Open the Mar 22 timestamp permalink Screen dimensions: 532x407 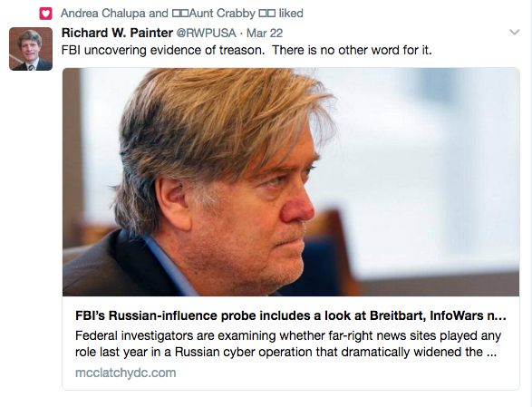[x=265, y=33]
